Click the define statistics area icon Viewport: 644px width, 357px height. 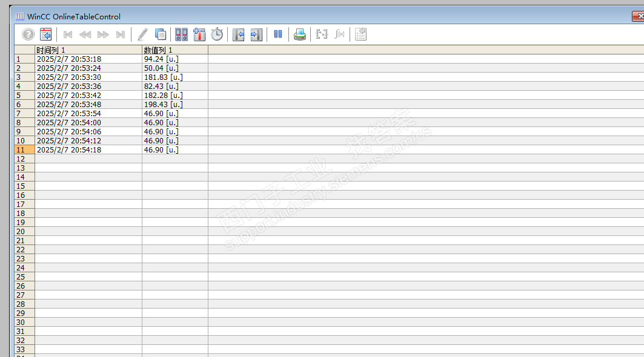click(x=322, y=34)
